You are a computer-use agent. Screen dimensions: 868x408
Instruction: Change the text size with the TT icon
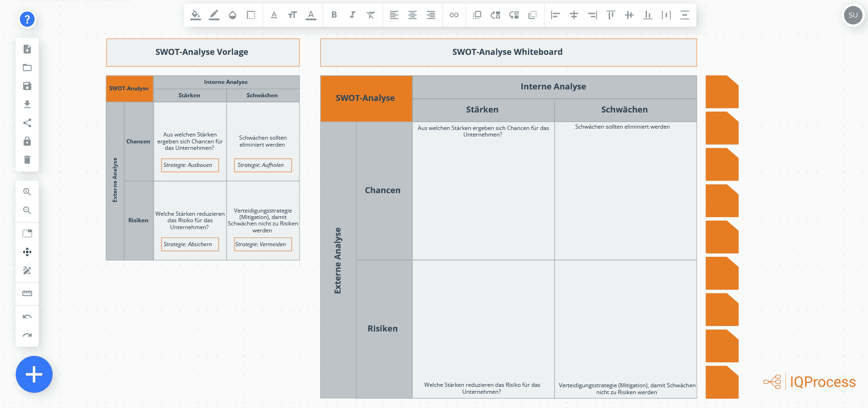pos(293,15)
